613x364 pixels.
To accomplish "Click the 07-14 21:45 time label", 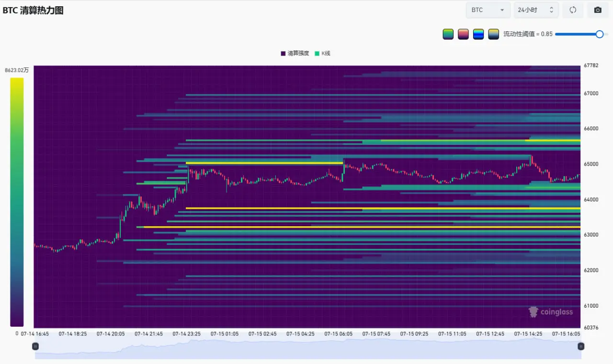I will [148, 334].
